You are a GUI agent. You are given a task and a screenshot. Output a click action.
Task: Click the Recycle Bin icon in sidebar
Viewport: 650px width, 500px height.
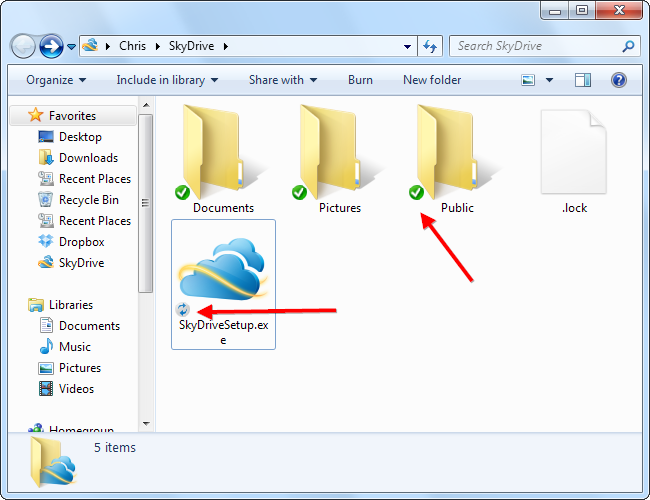coord(46,200)
